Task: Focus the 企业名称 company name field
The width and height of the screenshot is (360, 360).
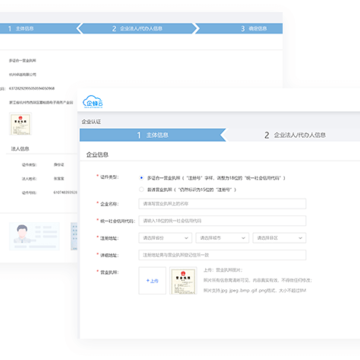Action: [x=222, y=204]
